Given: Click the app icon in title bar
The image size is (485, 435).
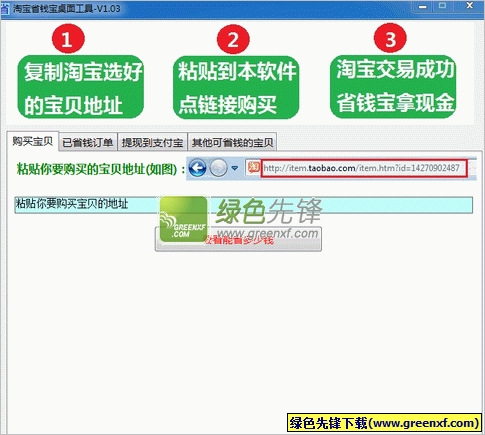Looking at the screenshot, I should coord(5,8).
